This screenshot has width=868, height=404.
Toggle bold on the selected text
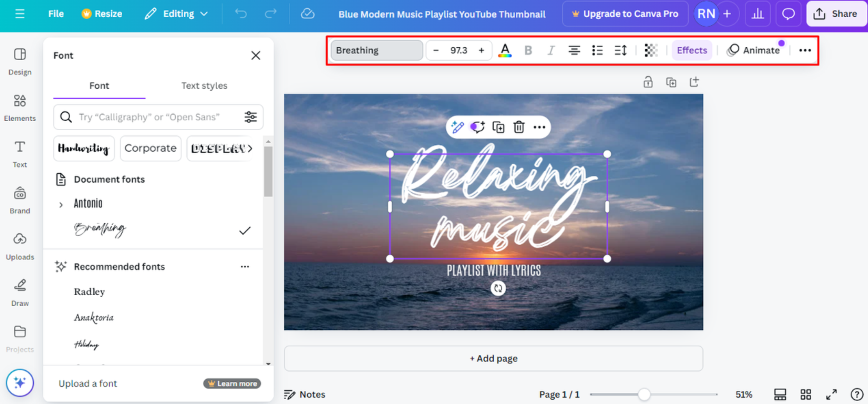point(528,50)
